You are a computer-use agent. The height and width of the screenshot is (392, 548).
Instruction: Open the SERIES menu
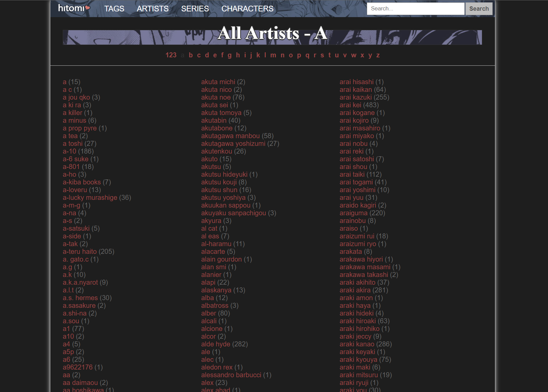(x=195, y=9)
